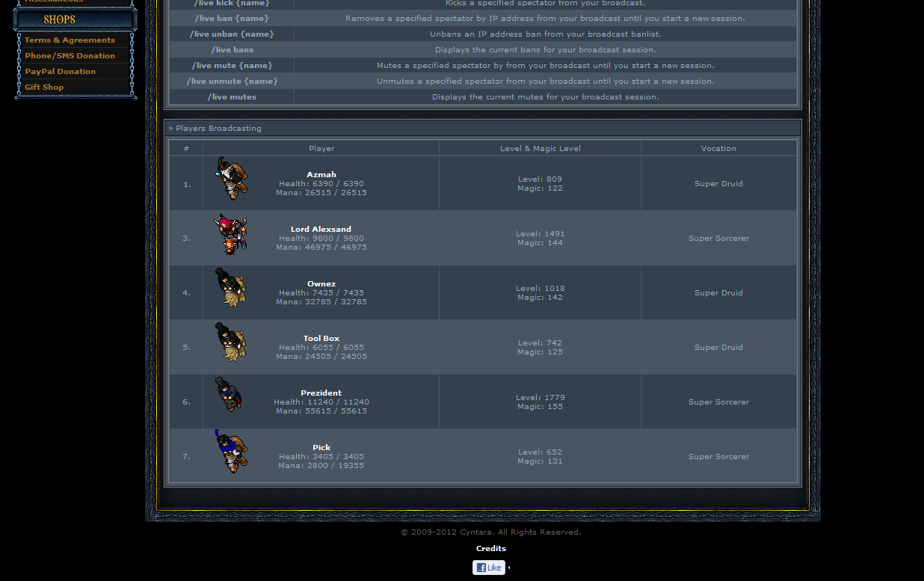The height and width of the screenshot is (581, 924).
Task: Click the /live mute {name} command
Action: tap(232, 66)
